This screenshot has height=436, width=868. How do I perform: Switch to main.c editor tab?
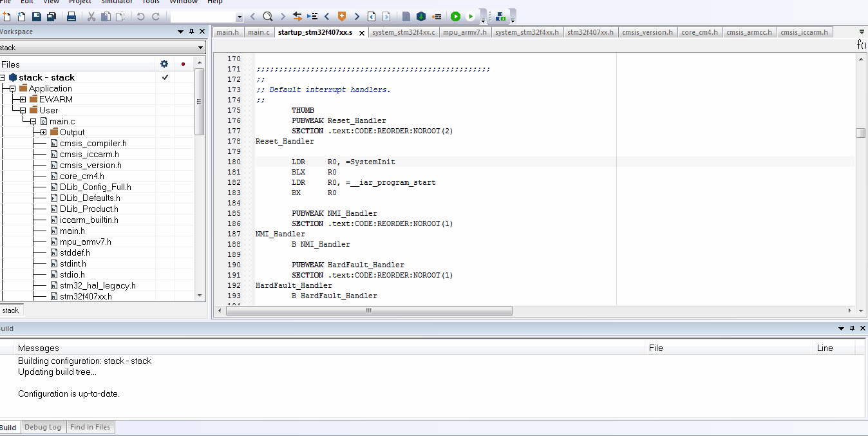coord(259,32)
